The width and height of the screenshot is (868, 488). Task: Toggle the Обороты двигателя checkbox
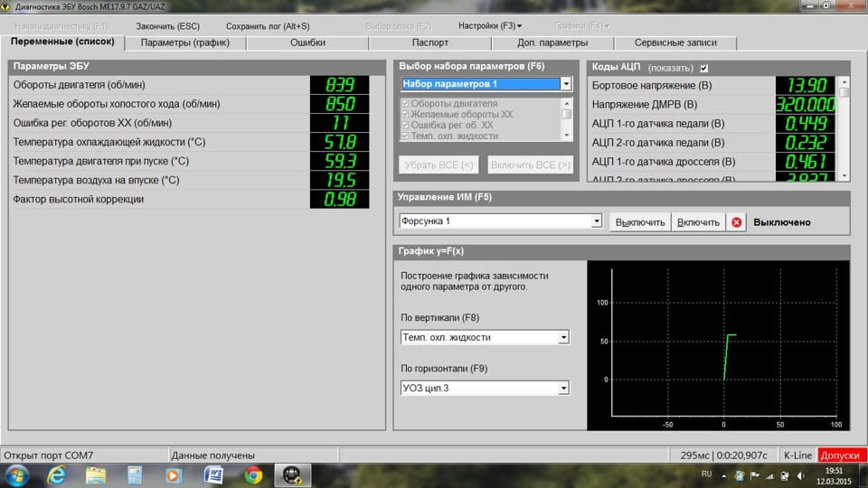[404, 104]
